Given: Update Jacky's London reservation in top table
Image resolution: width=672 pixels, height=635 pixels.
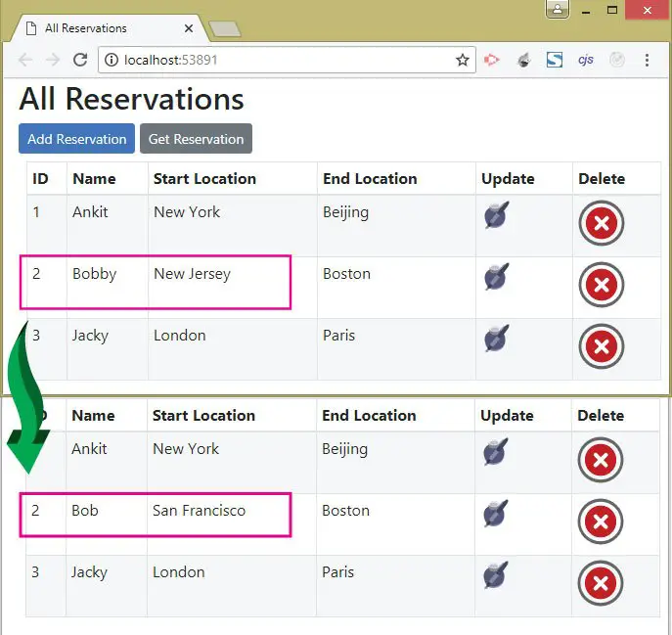Looking at the screenshot, I should pyautogui.click(x=497, y=339).
